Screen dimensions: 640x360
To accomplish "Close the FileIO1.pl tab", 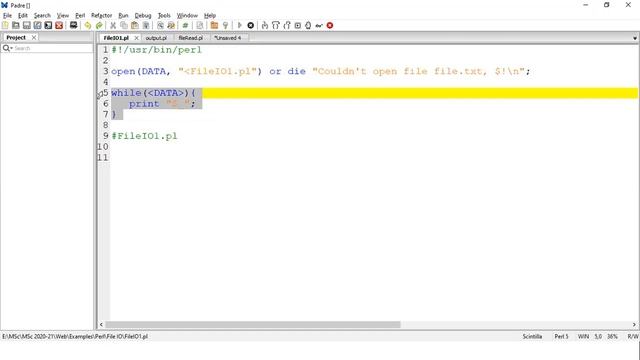I will (x=137, y=38).
